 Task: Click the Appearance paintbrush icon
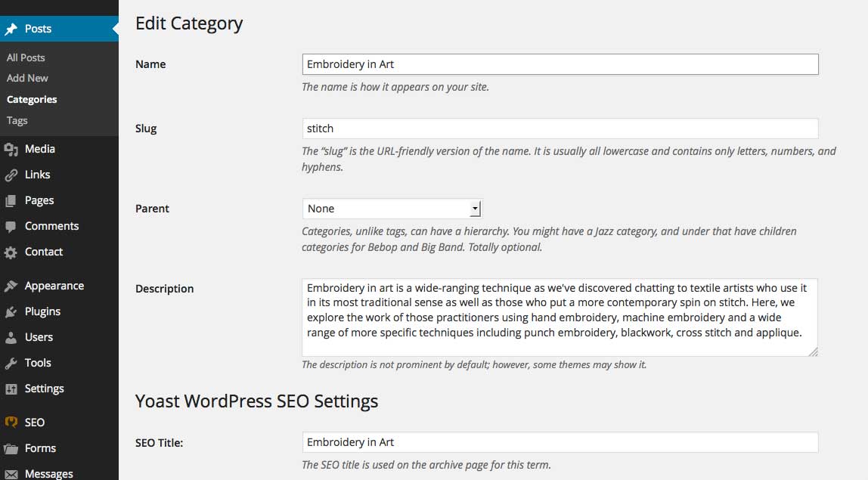point(11,286)
